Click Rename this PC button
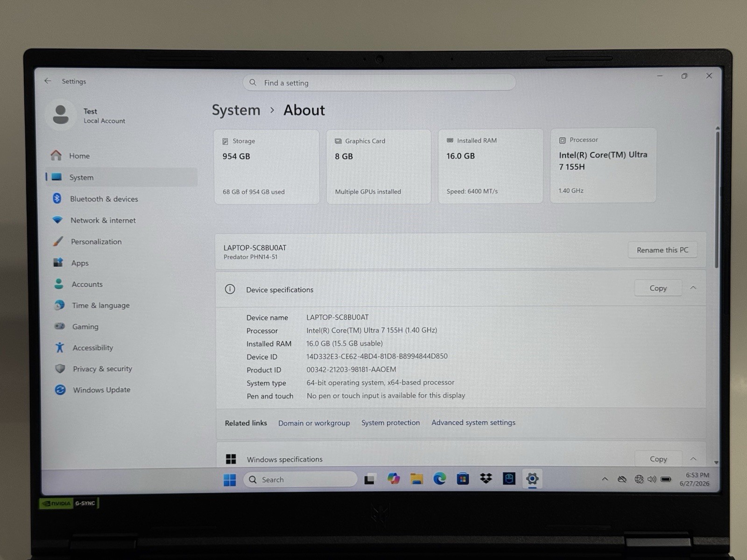 coord(662,250)
